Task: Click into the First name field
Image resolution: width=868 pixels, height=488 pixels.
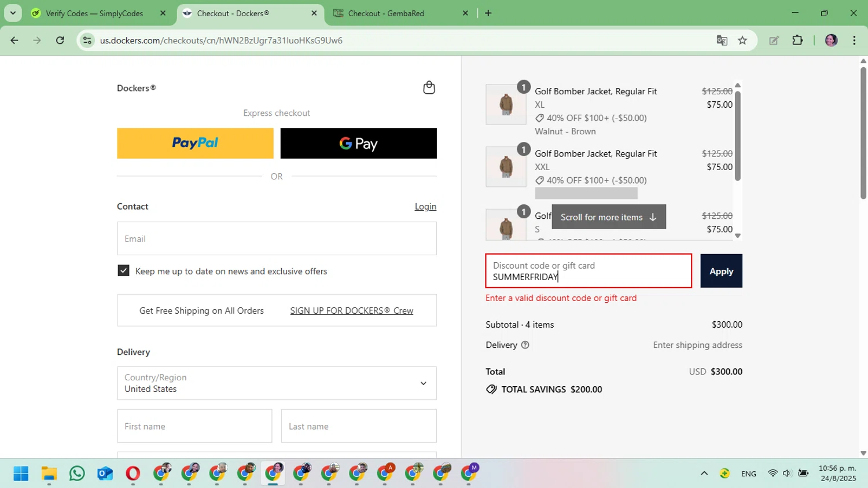Action: pos(194,426)
